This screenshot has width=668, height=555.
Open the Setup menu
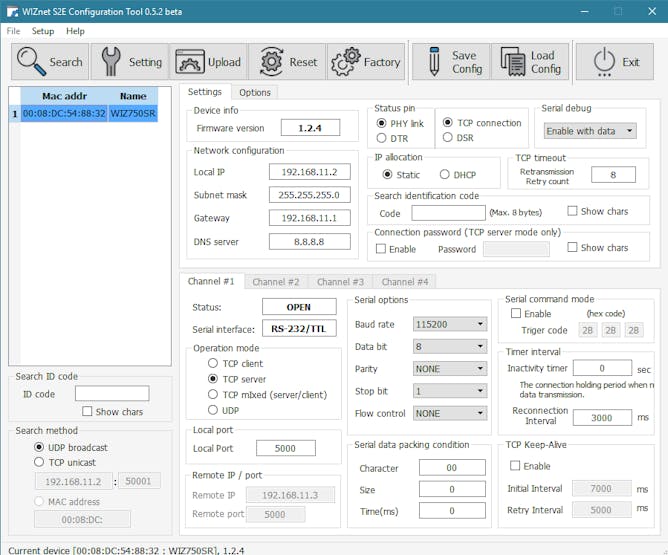coord(43,31)
